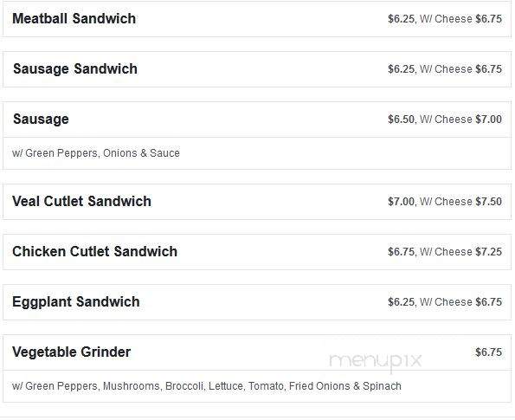
Task: Click the Vegetable Grinder $6.75 price
Action: click(x=489, y=352)
